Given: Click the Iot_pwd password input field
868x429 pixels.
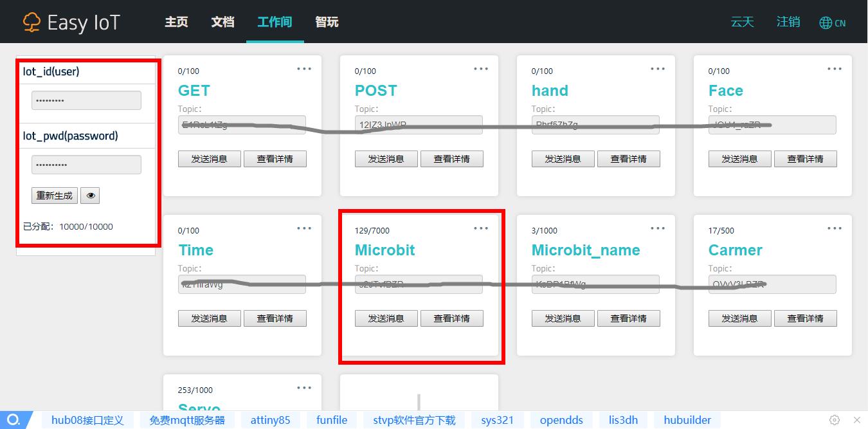Looking at the screenshot, I should [86, 165].
